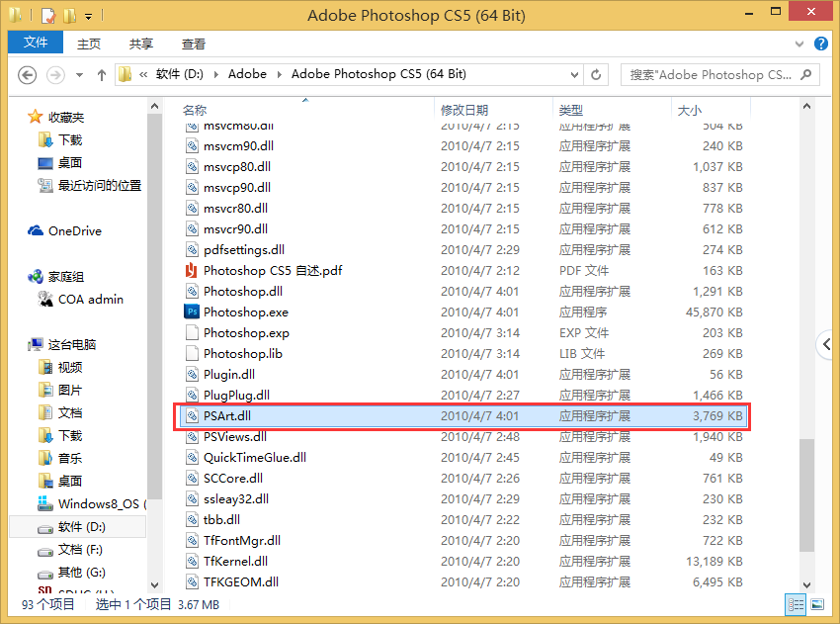
Task: Select Photoshop.exe application icon
Action: coord(192,312)
